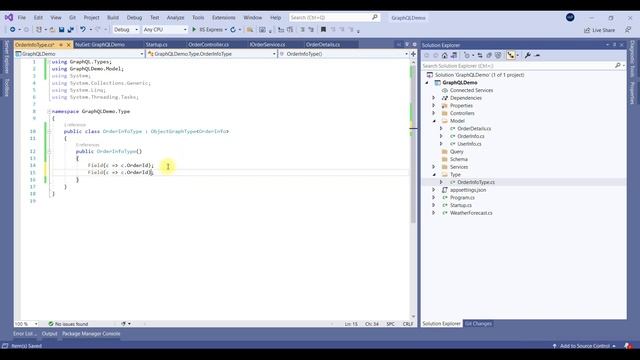Click Solution Explorer search magnifier icon
The image size is (640, 360).
pos(618,66)
